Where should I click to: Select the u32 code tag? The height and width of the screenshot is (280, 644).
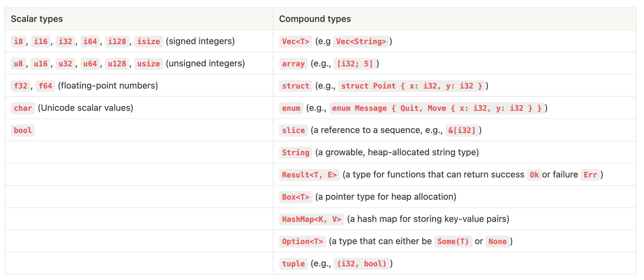[65, 64]
